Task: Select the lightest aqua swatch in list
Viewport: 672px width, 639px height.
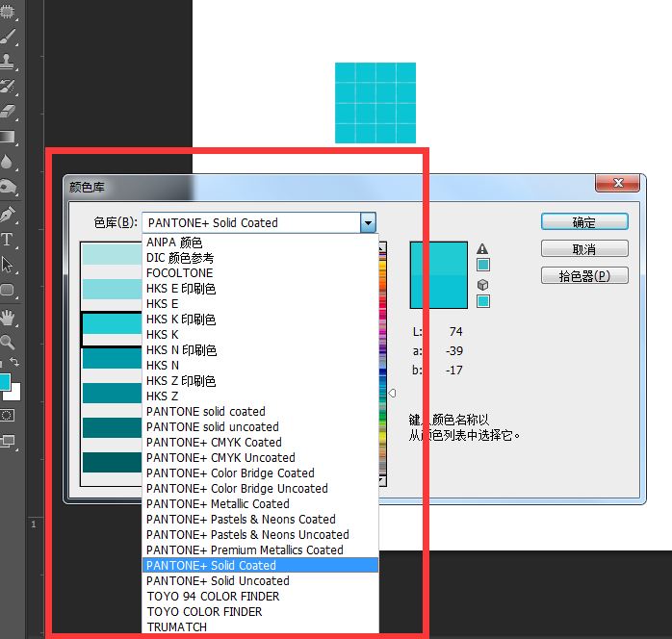Action: (112, 253)
